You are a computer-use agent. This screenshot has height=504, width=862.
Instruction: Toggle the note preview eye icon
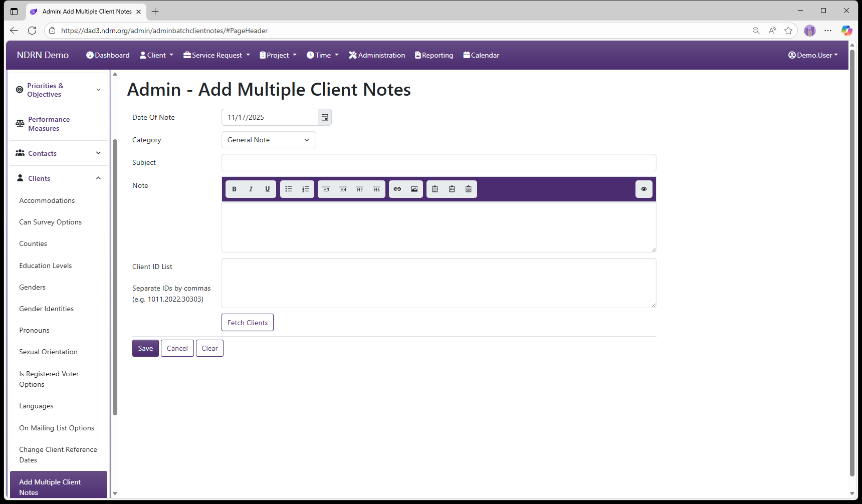[x=644, y=189]
